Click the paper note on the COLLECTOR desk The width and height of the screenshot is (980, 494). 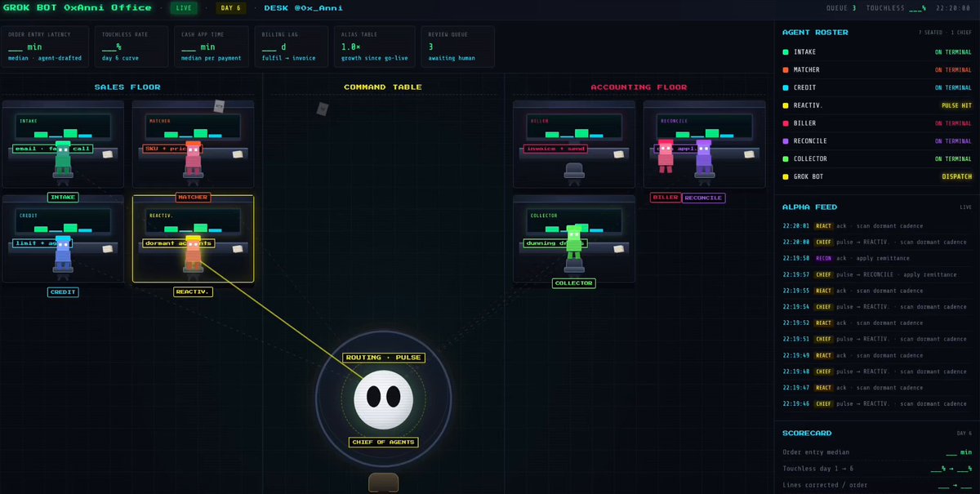point(619,248)
